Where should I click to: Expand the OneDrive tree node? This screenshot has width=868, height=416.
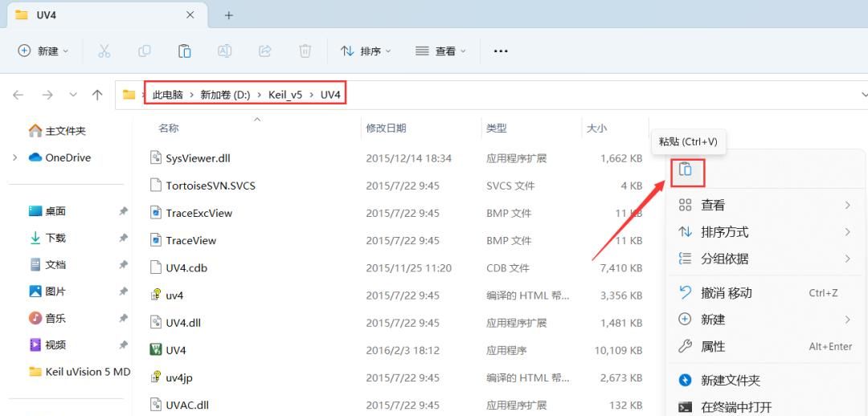15,157
